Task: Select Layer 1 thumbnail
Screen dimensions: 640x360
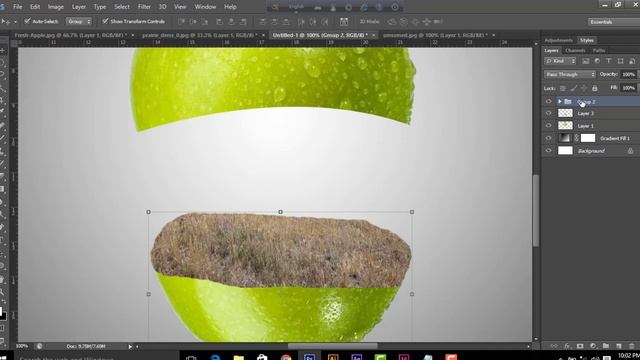Action: coord(565,126)
